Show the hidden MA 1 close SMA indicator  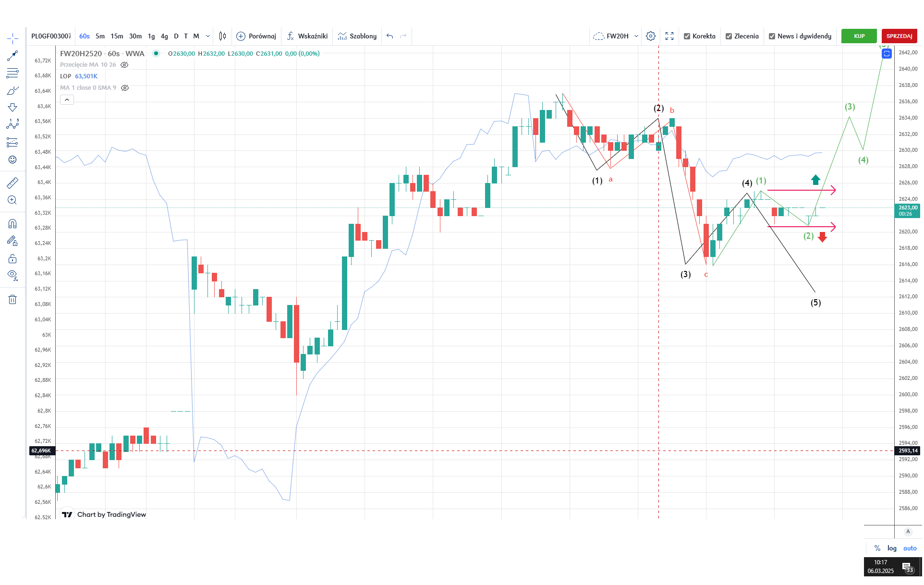[x=125, y=88]
